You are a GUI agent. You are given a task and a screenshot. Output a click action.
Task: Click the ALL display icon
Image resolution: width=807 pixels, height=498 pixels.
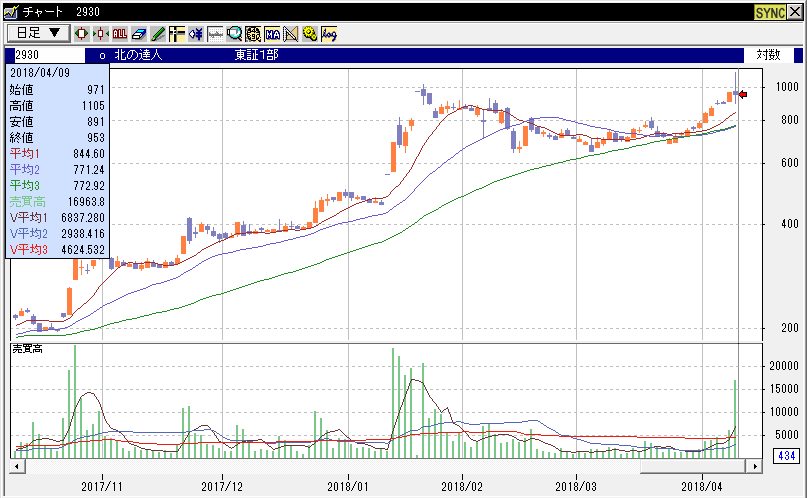click(x=120, y=33)
